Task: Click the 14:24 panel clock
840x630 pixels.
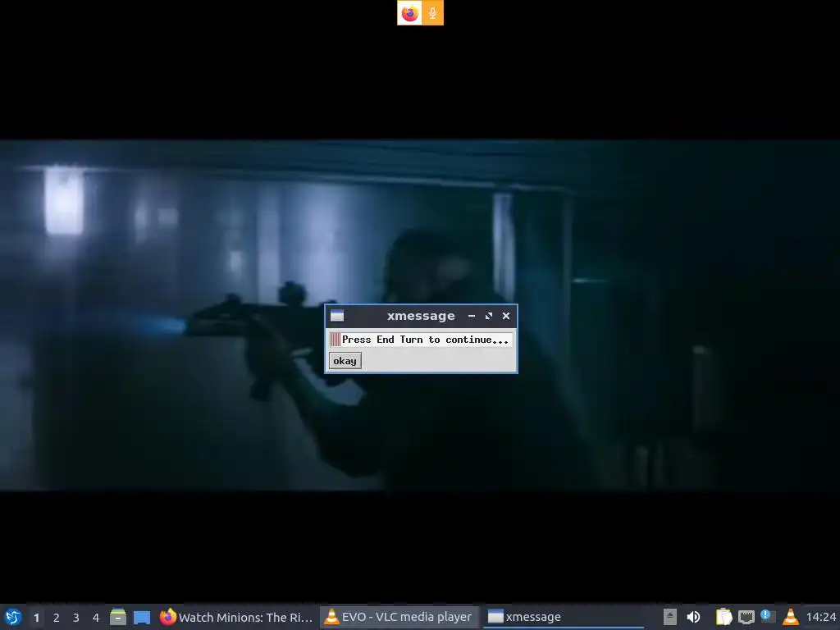Action: coord(821,617)
